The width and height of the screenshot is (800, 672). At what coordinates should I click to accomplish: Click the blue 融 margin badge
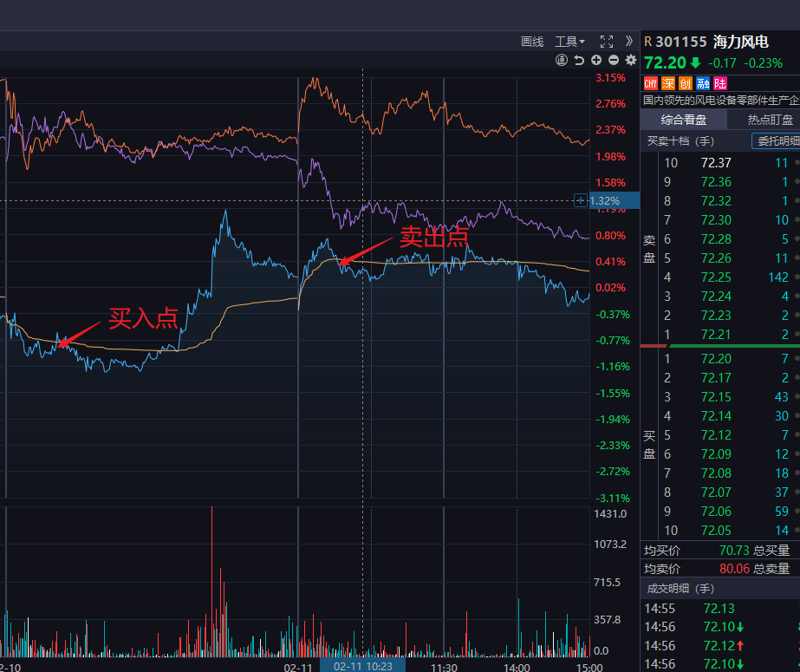(x=702, y=83)
